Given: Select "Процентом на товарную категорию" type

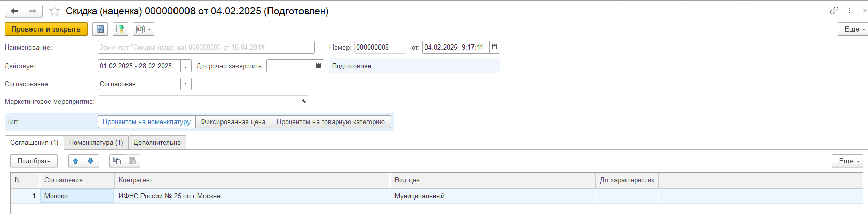Looking at the screenshot, I should [x=330, y=122].
